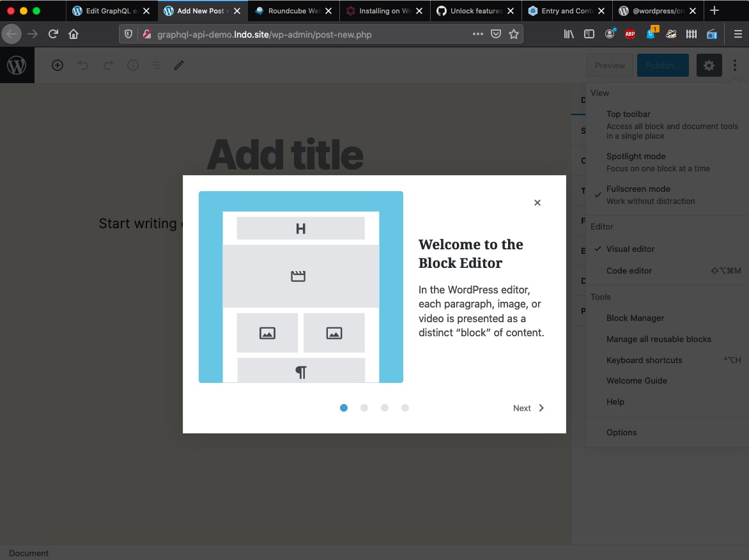Jump to the second welcome guide page dot
The image size is (749, 560).
pos(364,408)
